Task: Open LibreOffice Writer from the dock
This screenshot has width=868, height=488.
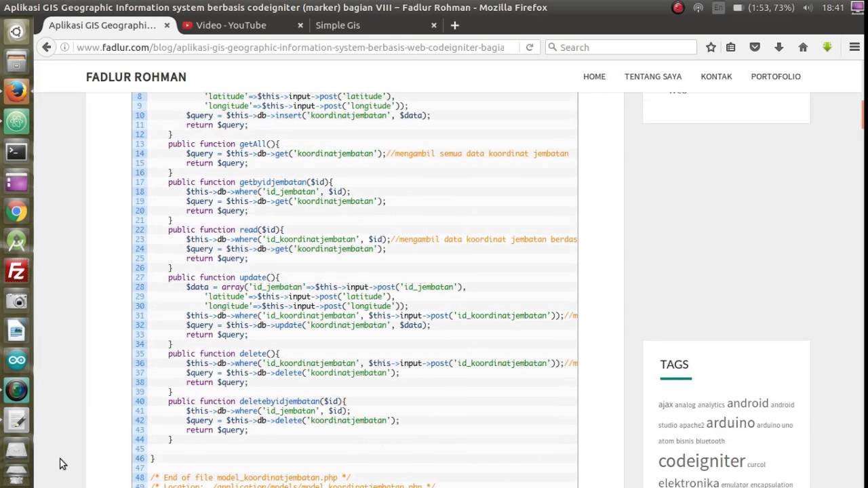Action: click(x=16, y=331)
